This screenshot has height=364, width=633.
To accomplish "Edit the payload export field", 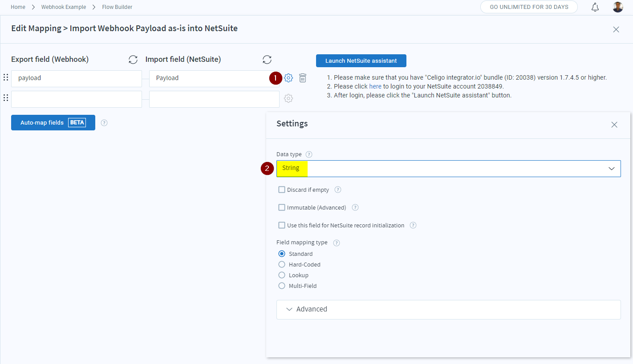I will coord(77,78).
